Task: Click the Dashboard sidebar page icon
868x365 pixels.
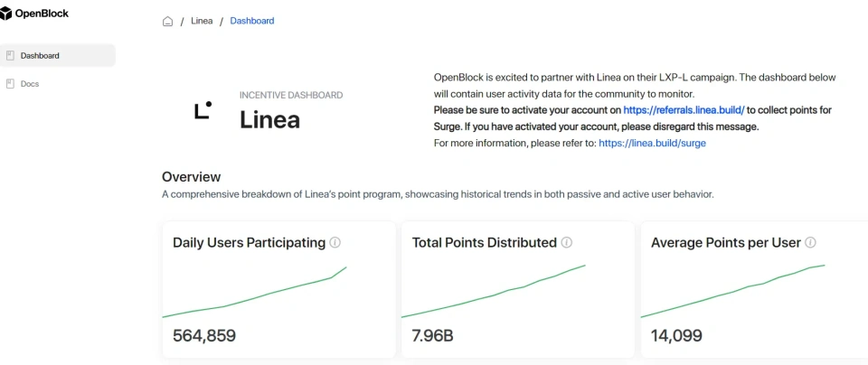Action: pyautogui.click(x=10, y=56)
